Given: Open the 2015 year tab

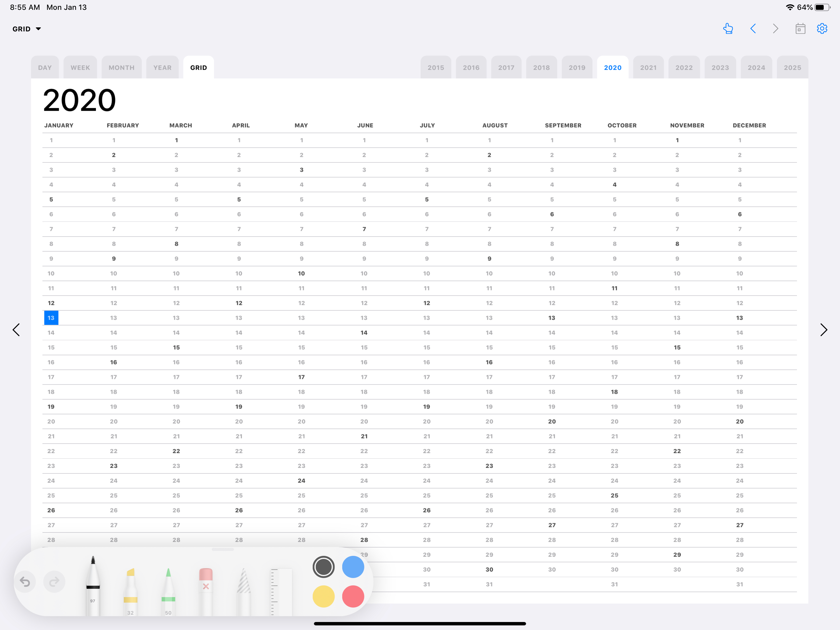Looking at the screenshot, I should pyautogui.click(x=436, y=67).
